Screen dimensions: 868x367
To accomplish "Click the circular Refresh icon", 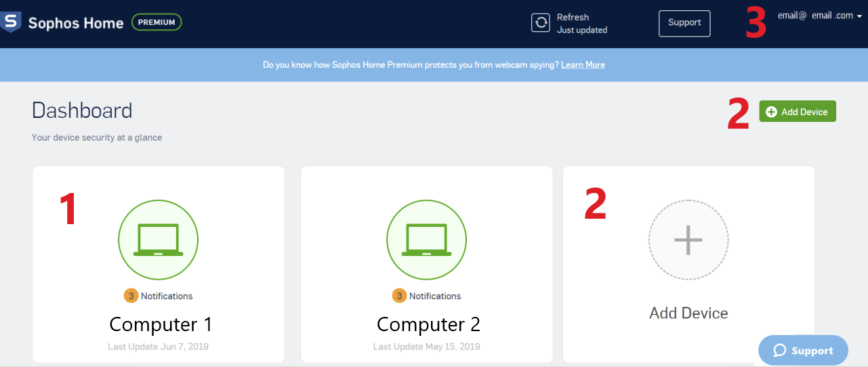I will 541,23.
